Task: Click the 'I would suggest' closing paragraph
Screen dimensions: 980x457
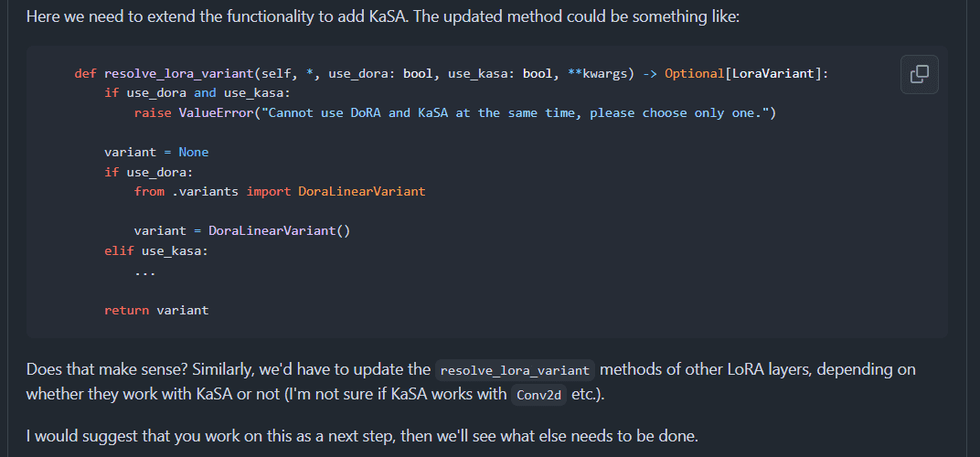Action: tap(362, 436)
